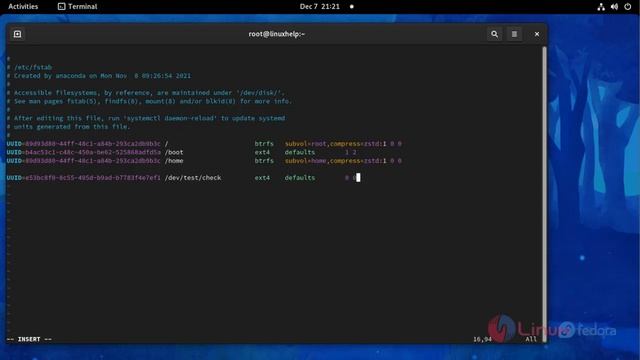Click the /home mount point entry

pyautogui.click(x=174, y=161)
